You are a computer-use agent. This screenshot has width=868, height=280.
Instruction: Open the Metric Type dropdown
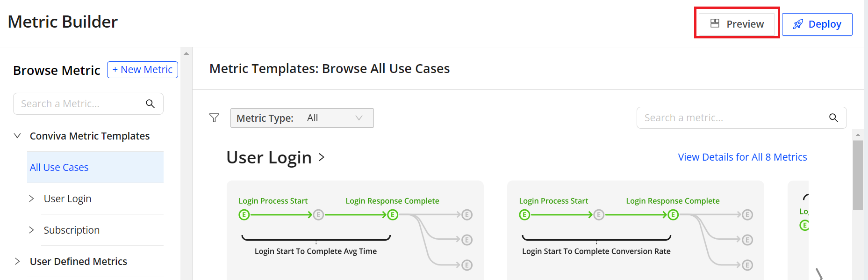pyautogui.click(x=302, y=118)
